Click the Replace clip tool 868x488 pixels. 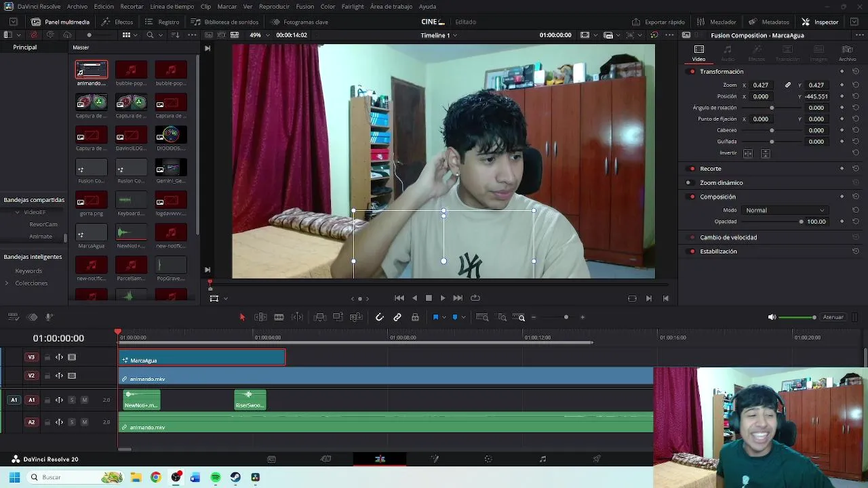356,317
